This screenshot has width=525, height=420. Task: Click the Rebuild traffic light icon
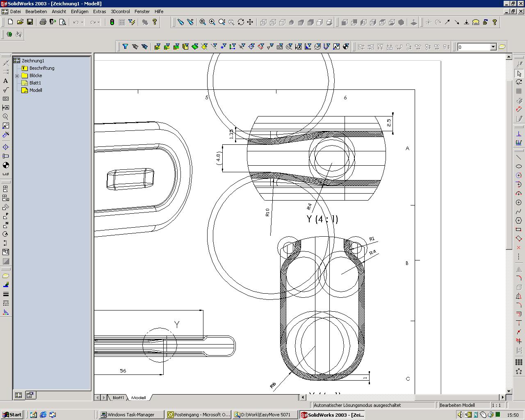(x=112, y=22)
